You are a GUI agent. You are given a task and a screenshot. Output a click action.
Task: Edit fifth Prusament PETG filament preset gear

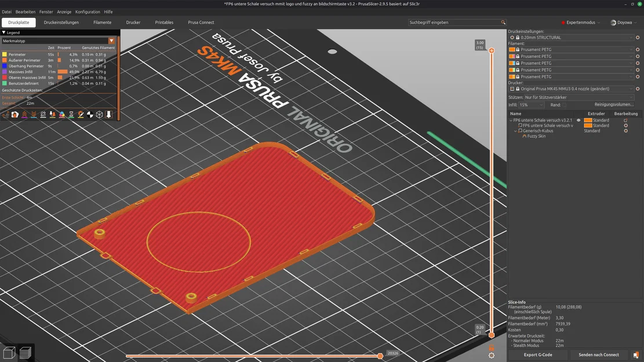point(638,77)
